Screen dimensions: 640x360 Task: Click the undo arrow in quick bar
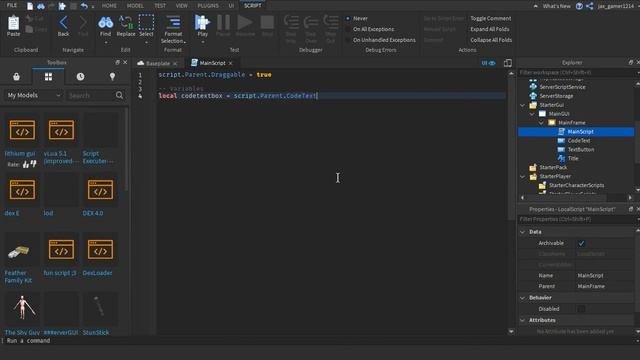point(84,6)
